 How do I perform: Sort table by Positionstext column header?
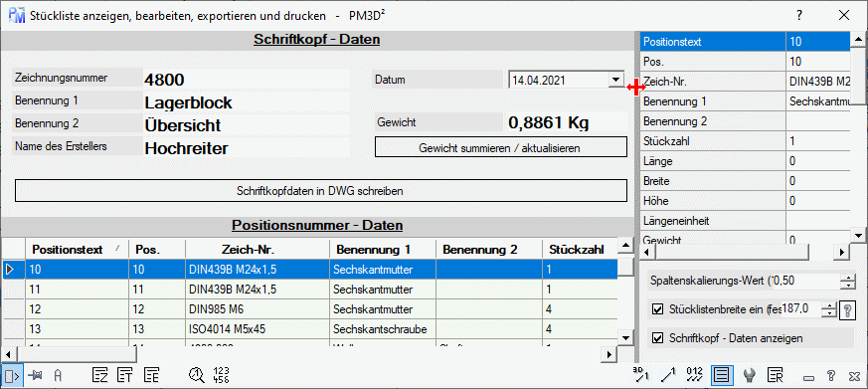(x=77, y=250)
